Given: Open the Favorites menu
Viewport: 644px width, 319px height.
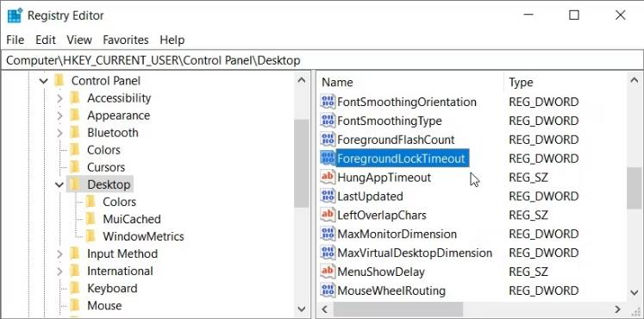Looking at the screenshot, I should [x=126, y=40].
